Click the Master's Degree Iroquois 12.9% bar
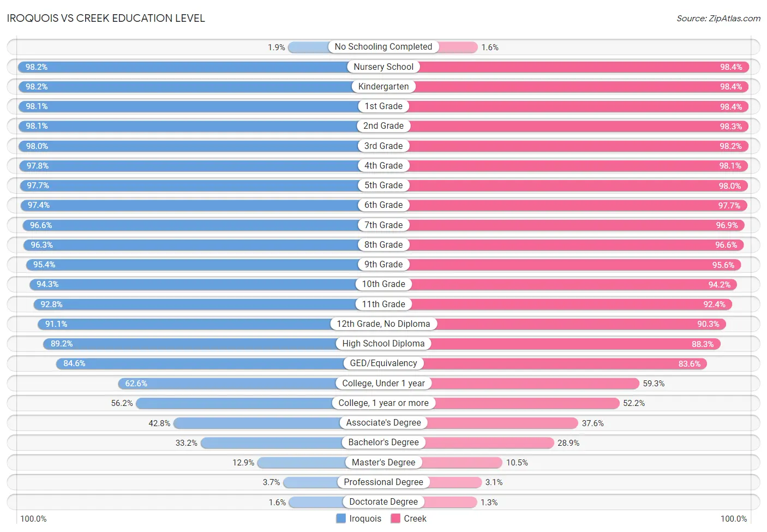The image size is (767, 532). pyautogui.click(x=320, y=463)
